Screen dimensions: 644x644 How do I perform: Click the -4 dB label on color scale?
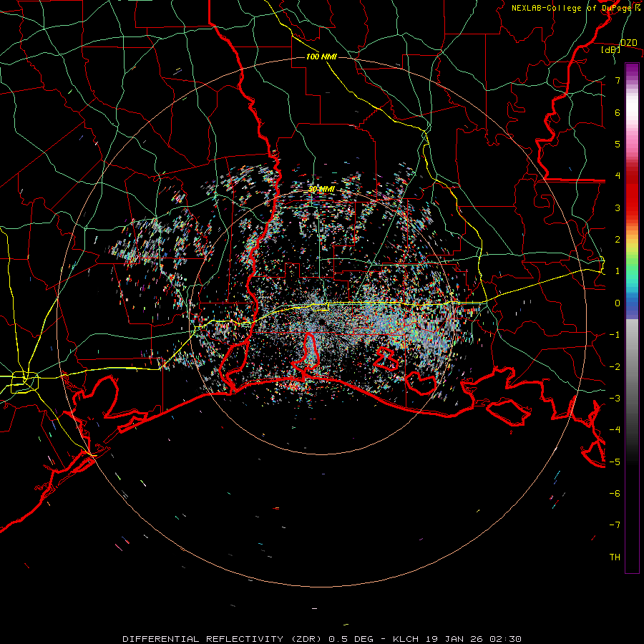(615, 430)
